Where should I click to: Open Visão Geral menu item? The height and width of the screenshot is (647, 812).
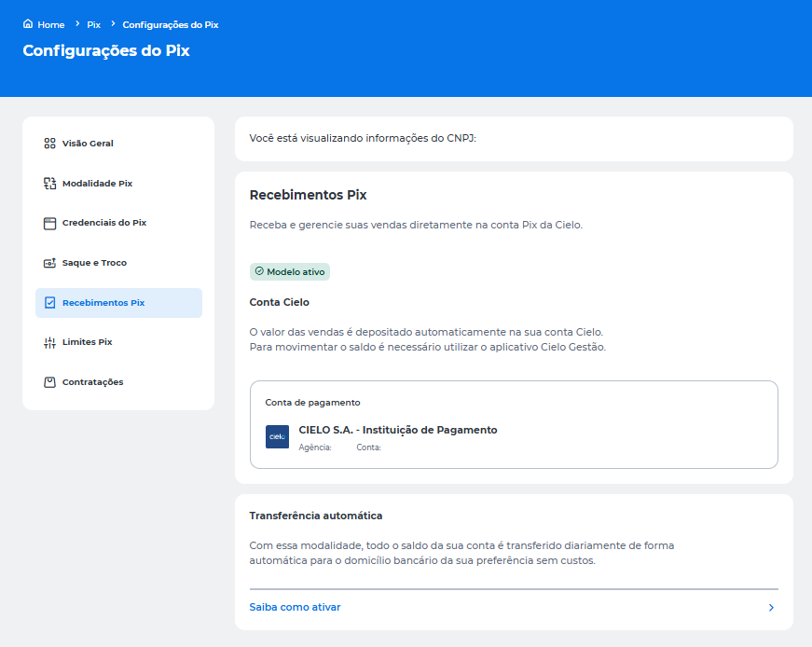(118, 144)
